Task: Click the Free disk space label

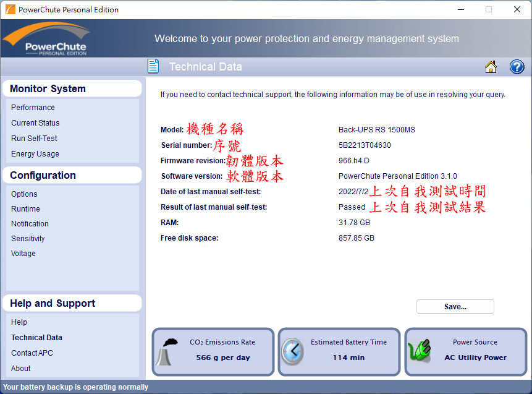Action: (189, 238)
